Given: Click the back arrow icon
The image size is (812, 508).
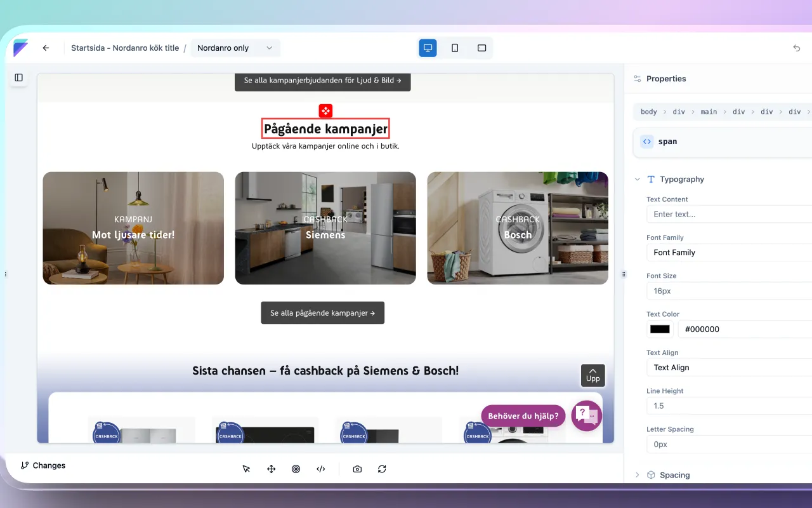Looking at the screenshot, I should tap(46, 48).
